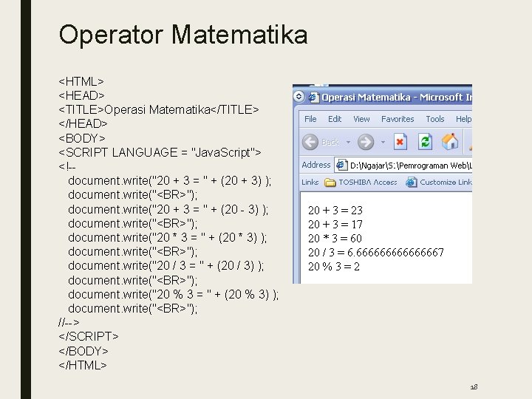
Task: Click the Address label
Action: click(x=316, y=165)
